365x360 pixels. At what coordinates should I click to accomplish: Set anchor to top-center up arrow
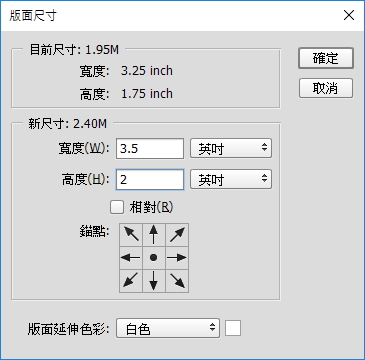(x=154, y=235)
